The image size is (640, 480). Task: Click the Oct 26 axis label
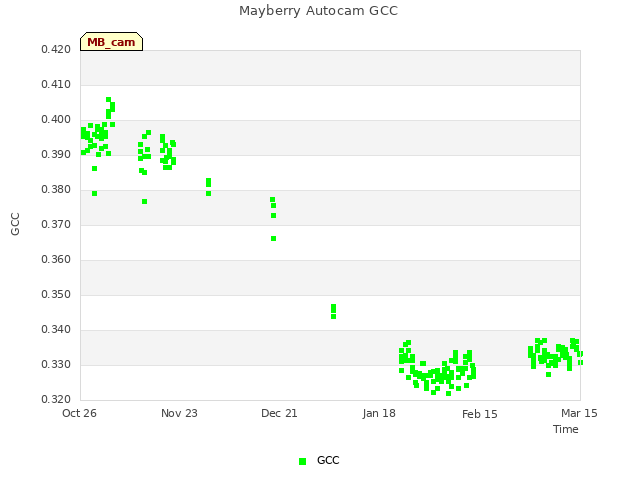coord(79,413)
